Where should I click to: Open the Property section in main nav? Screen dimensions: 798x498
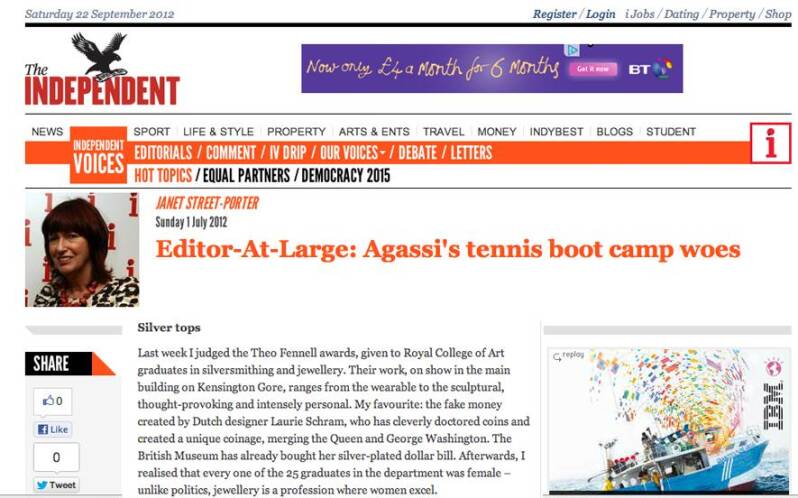(296, 132)
